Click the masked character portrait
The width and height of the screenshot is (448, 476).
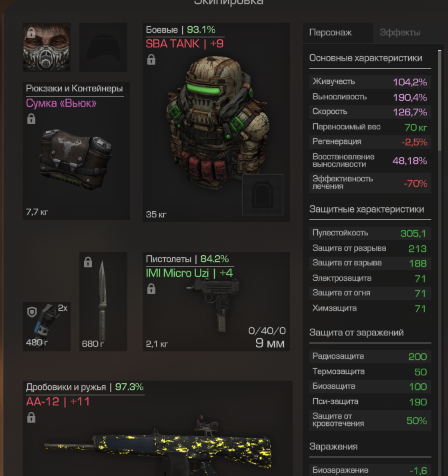click(x=47, y=47)
